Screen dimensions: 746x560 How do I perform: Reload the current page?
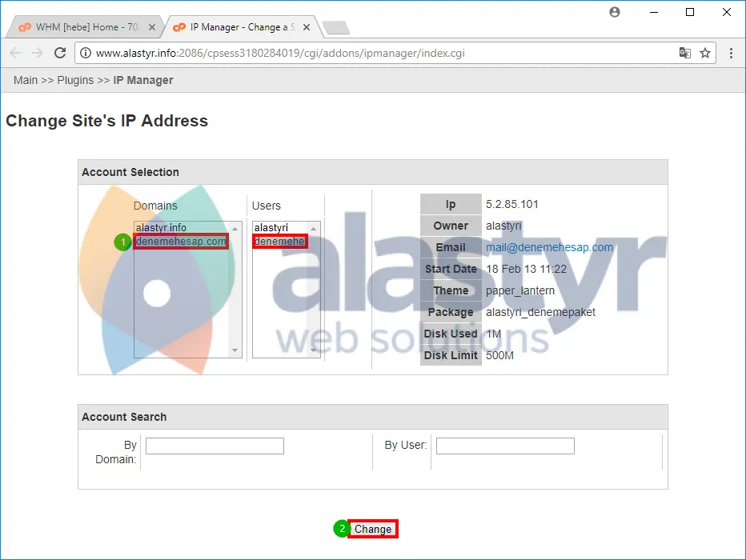[x=60, y=53]
